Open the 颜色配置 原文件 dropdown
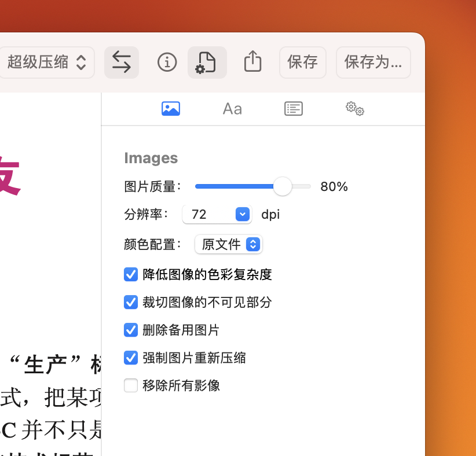 [229, 244]
